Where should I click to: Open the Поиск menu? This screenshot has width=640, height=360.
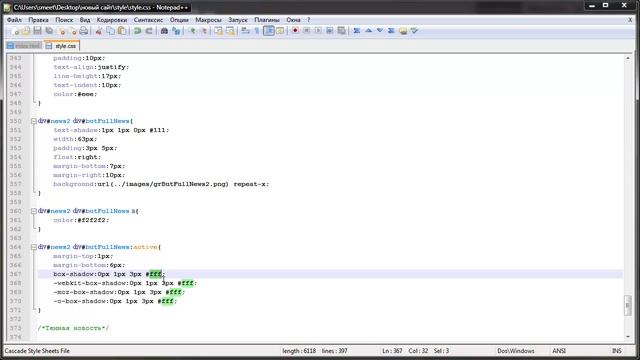(64, 20)
